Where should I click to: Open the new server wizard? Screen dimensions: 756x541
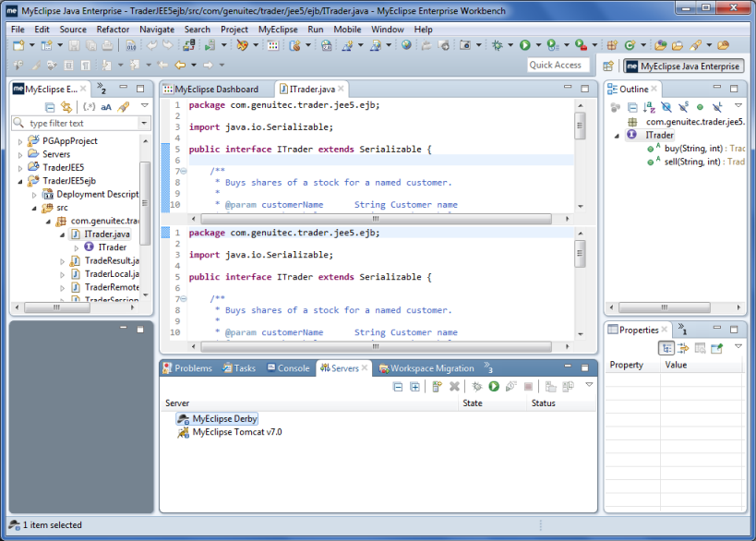tap(438, 388)
